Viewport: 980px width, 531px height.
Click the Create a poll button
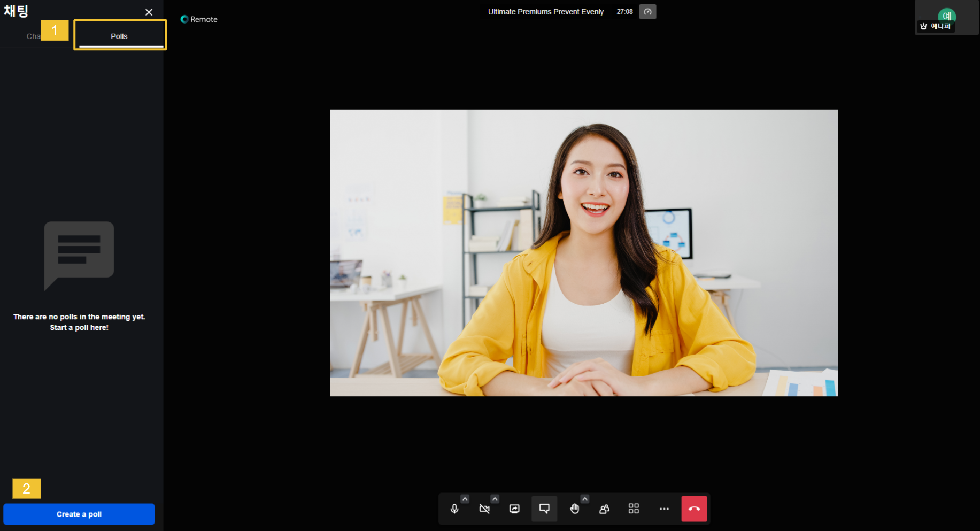tap(79, 514)
